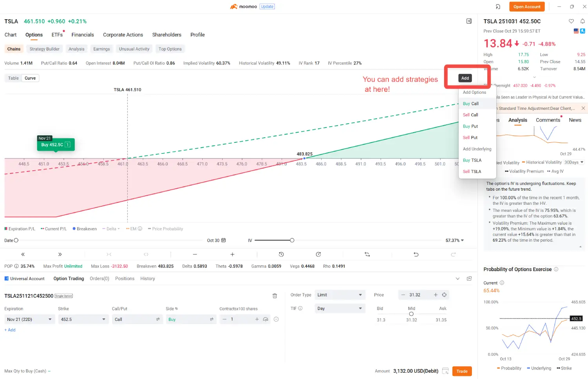Pop out the trading panel into new window
This screenshot has width=588, height=379.
(x=469, y=279)
